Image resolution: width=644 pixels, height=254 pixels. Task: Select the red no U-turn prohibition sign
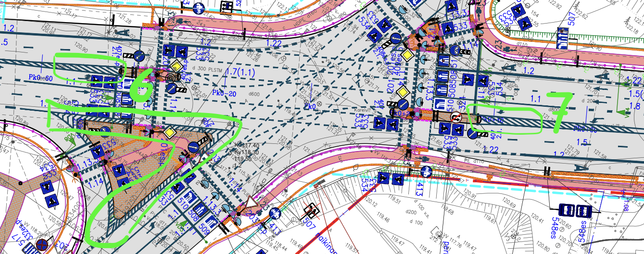pyautogui.click(x=456, y=117)
